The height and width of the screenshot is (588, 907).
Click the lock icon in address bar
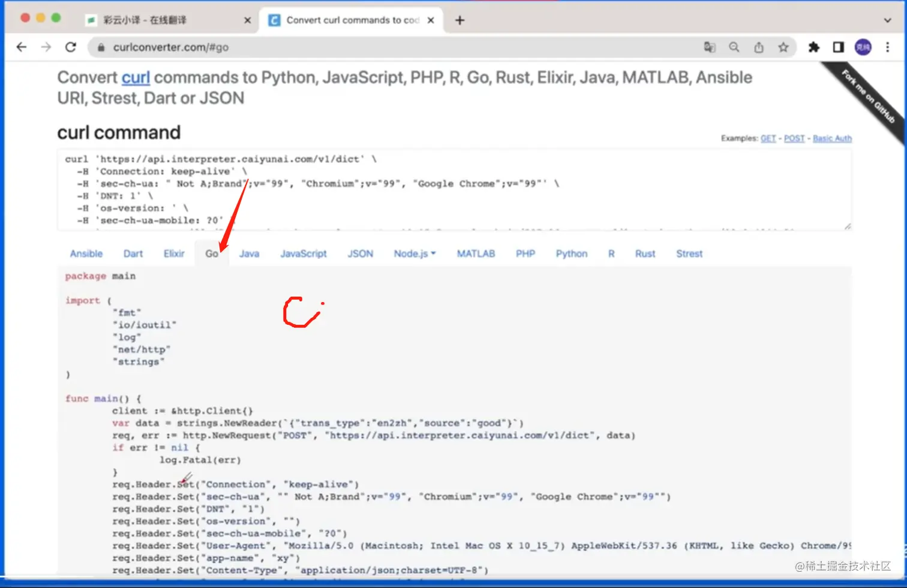pos(101,47)
